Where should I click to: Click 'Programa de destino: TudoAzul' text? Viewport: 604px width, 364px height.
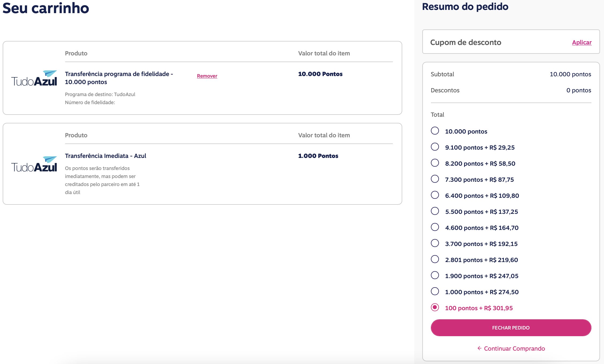100,94
